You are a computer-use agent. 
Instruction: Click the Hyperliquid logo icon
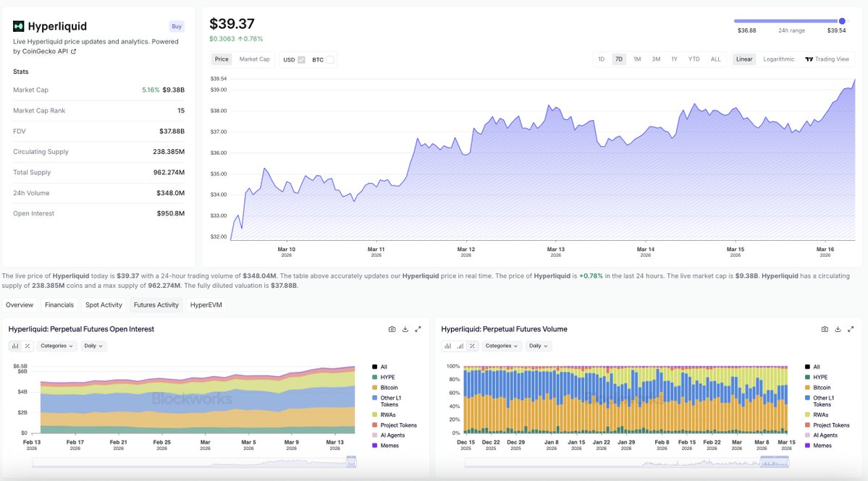18,26
